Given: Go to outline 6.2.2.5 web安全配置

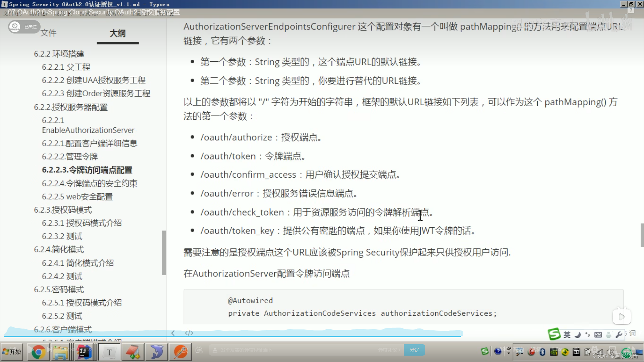Looking at the screenshot, I should click(77, 197).
